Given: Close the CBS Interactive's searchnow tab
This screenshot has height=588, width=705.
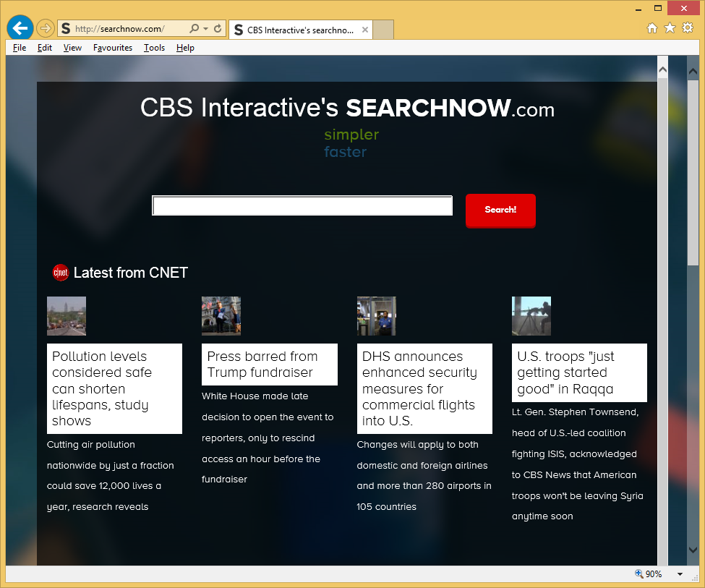Looking at the screenshot, I should [x=365, y=30].
